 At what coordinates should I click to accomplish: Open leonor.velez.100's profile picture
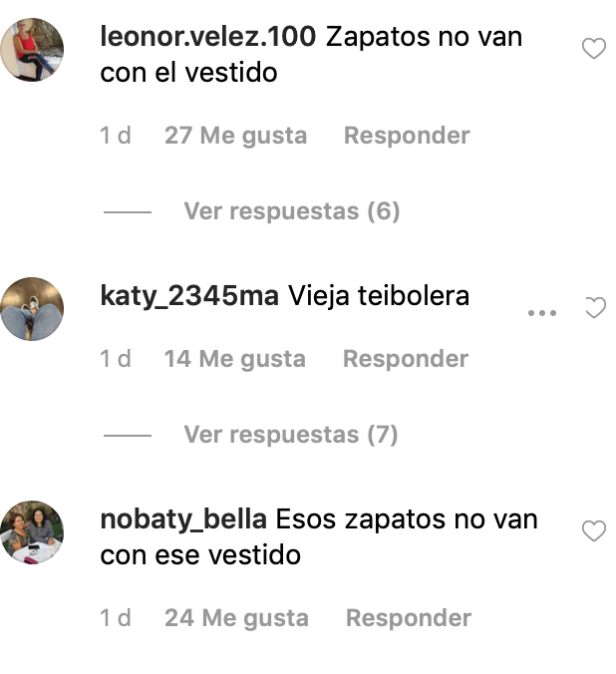point(32,50)
